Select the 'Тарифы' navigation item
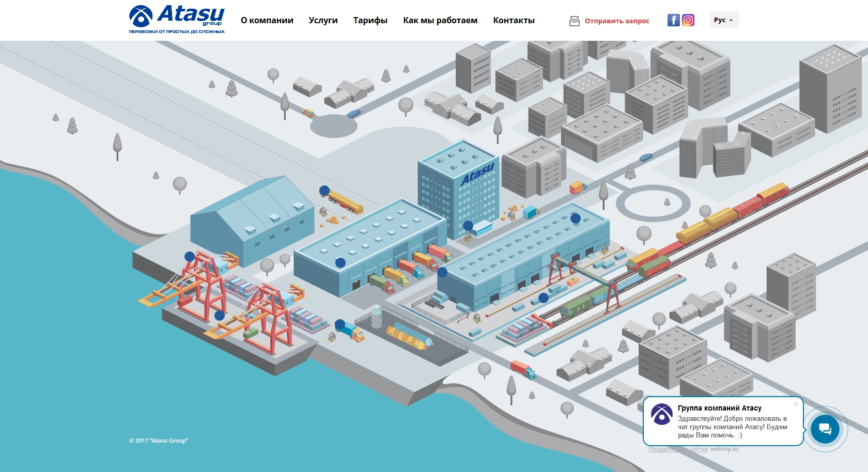Viewport: 868px width, 472px height. 370,21
